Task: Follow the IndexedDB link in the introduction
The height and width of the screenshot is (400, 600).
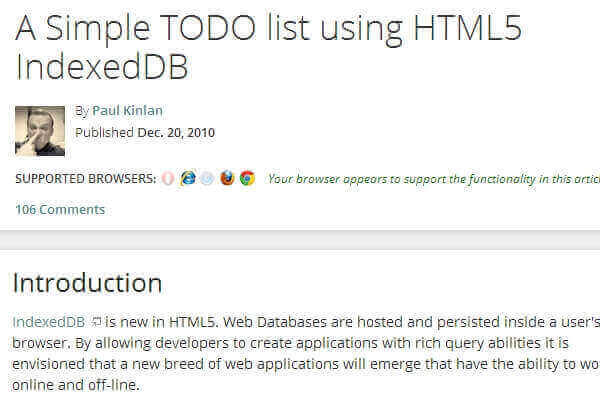Action: point(49,322)
